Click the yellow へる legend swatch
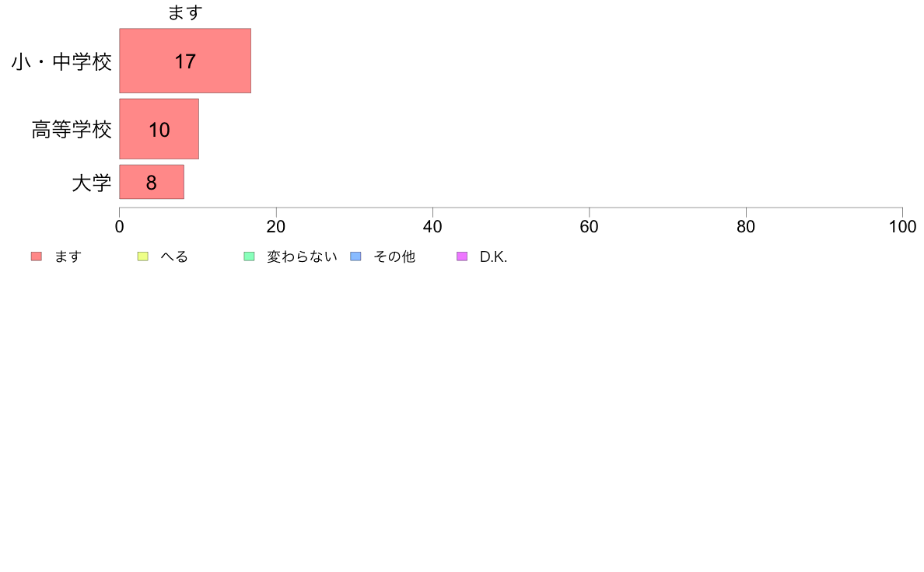This screenshot has height=572, width=924. pyautogui.click(x=142, y=256)
